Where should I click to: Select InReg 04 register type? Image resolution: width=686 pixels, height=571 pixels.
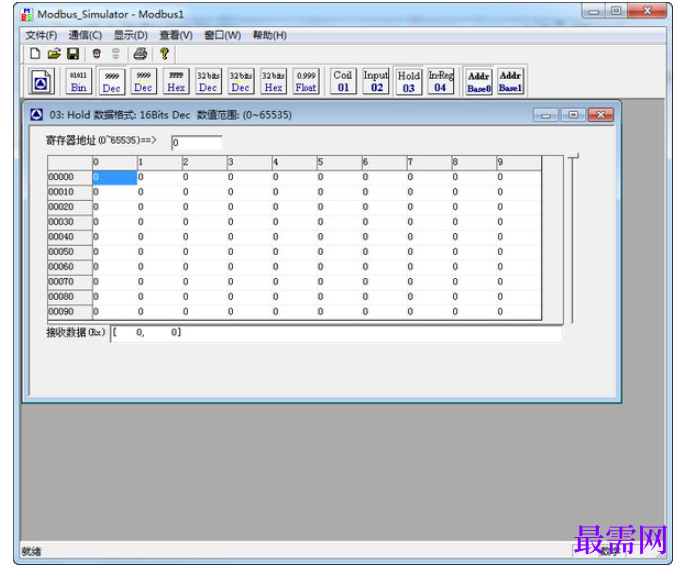(x=441, y=81)
